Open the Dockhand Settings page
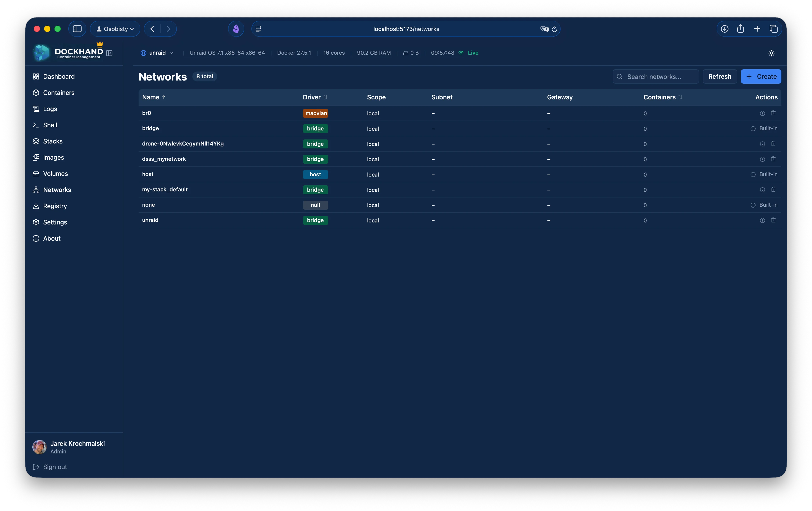 click(x=55, y=222)
